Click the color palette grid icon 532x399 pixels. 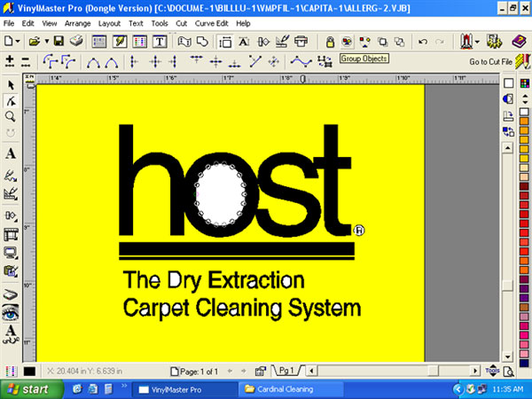[x=525, y=83]
